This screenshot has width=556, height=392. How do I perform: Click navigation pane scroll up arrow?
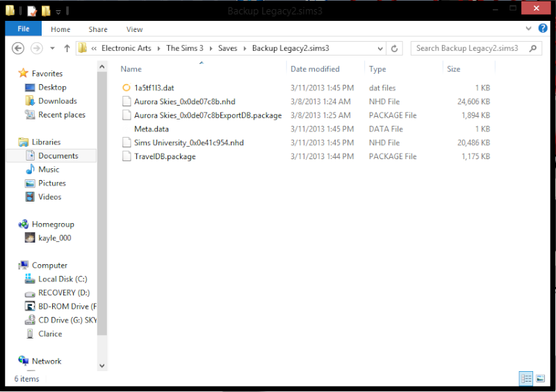[x=102, y=67]
